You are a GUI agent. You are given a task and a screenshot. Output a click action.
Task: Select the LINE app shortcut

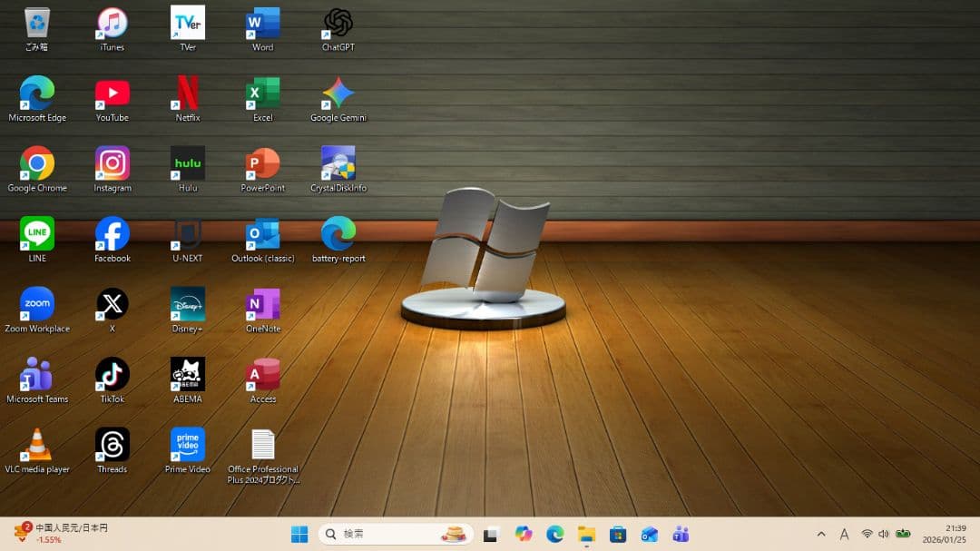[x=36, y=234]
